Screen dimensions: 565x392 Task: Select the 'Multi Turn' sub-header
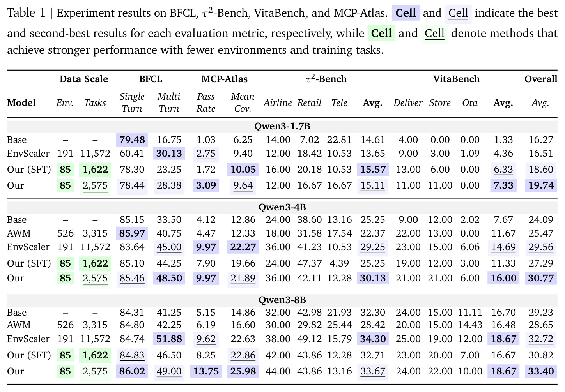click(169, 102)
